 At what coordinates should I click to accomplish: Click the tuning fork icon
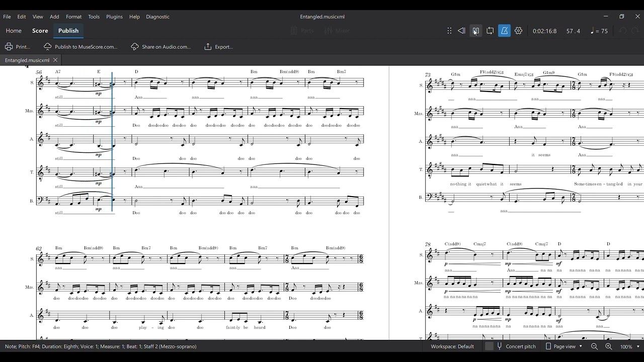[500, 346]
